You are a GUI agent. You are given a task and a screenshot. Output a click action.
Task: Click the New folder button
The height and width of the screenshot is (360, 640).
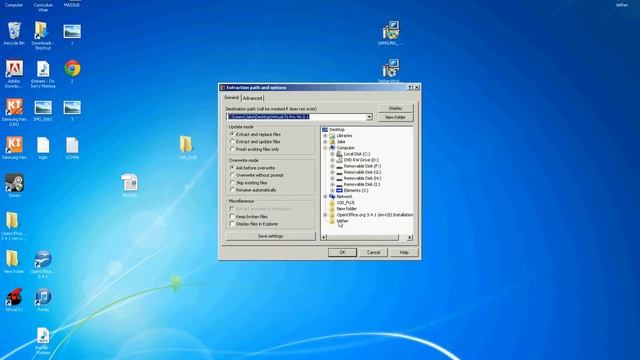click(x=395, y=117)
